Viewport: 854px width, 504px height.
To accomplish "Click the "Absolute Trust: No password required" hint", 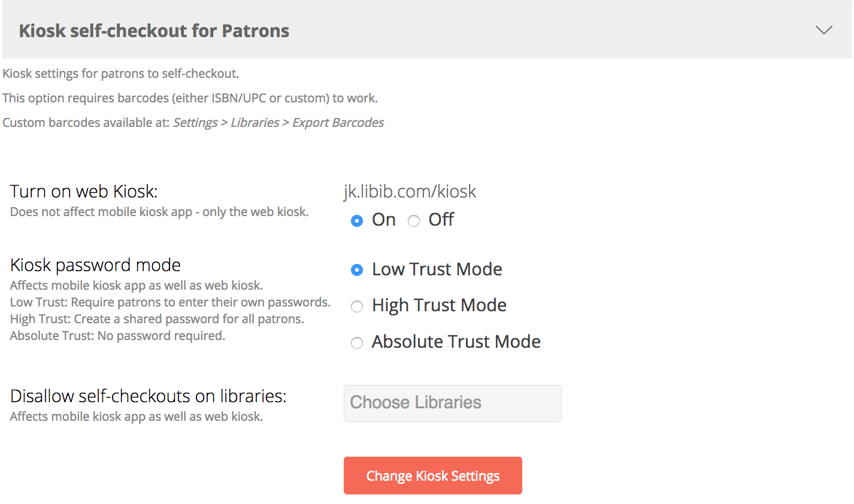I will pyautogui.click(x=117, y=336).
